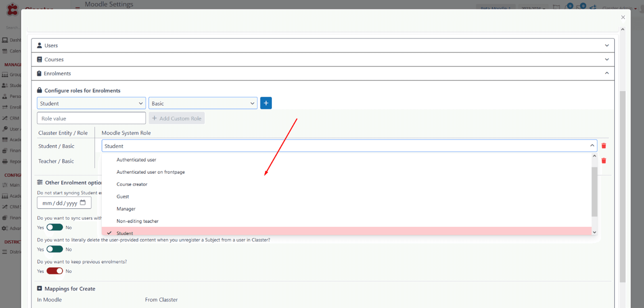This screenshot has height=308, width=644.
Task: Click the mm/dd/yyyy date input
Action: tap(64, 203)
